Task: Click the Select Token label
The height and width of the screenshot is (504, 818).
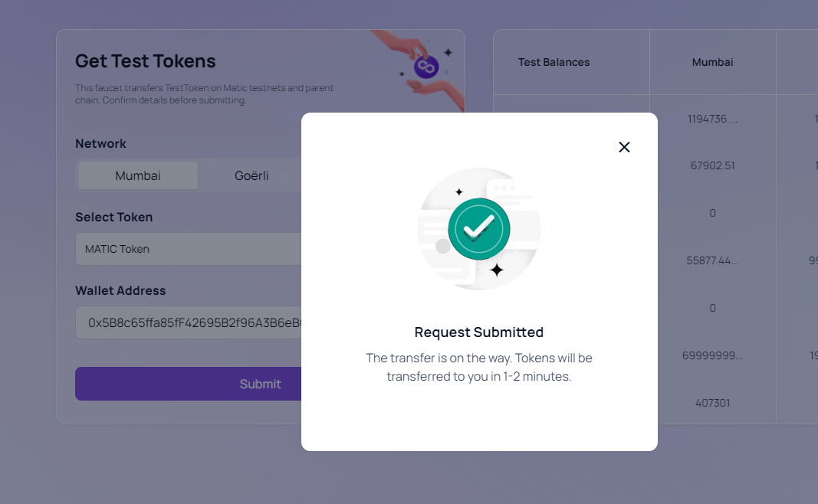Action: point(113,218)
